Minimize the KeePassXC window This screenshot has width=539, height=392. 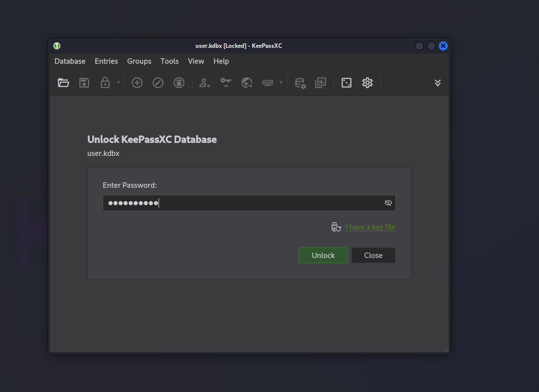pyautogui.click(x=419, y=46)
